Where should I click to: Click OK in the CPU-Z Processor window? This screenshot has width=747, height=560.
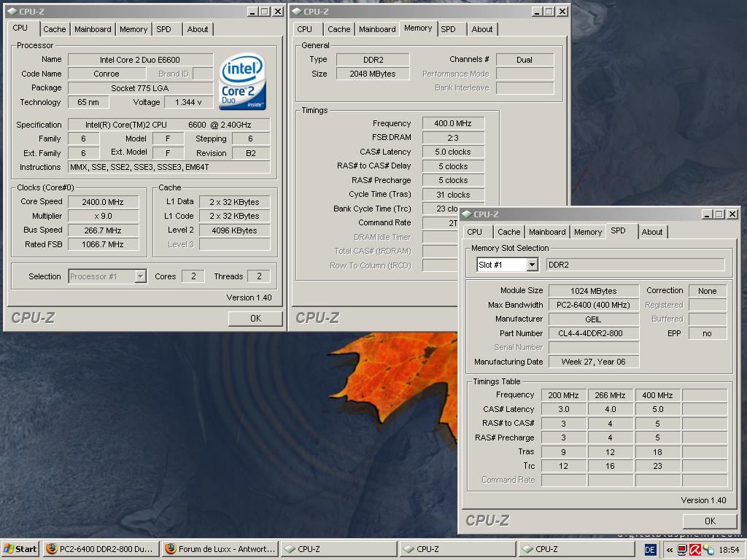(x=255, y=319)
